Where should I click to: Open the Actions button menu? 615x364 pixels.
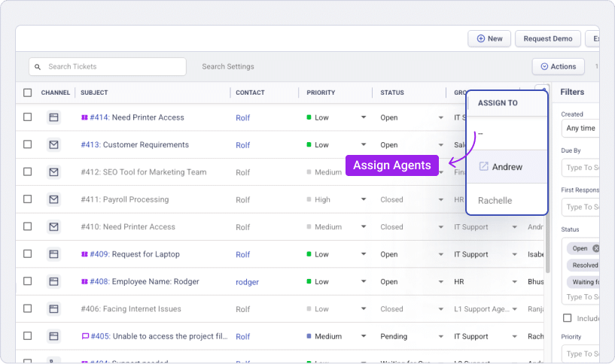558,67
